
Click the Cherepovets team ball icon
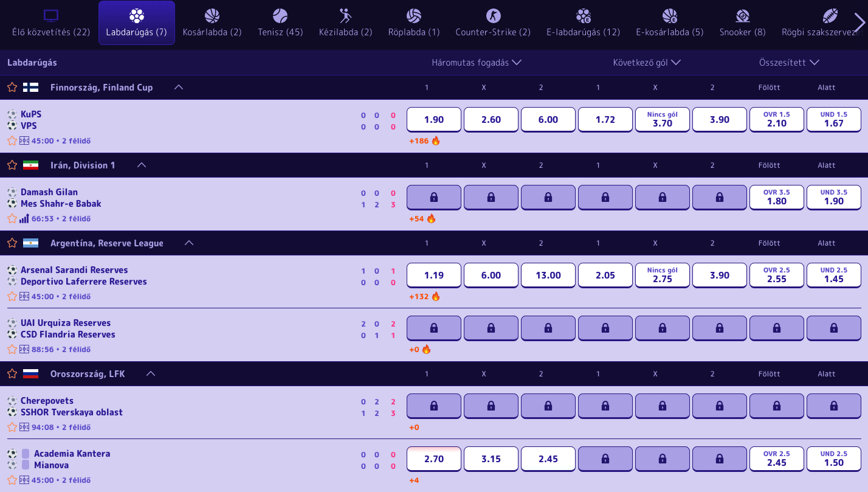point(12,401)
